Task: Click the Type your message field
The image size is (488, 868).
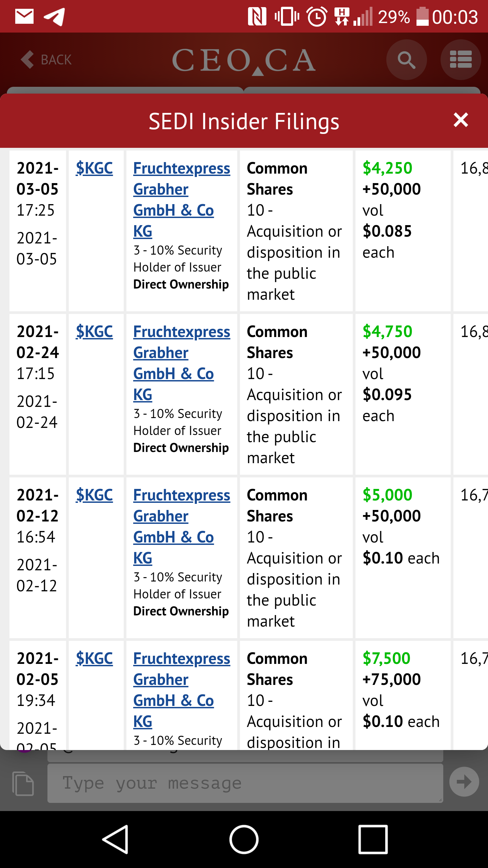Action: point(245,783)
